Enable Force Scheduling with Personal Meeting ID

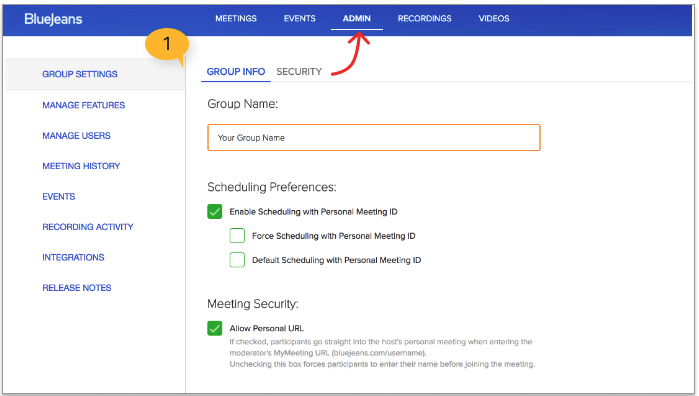[x=237, y=235]
